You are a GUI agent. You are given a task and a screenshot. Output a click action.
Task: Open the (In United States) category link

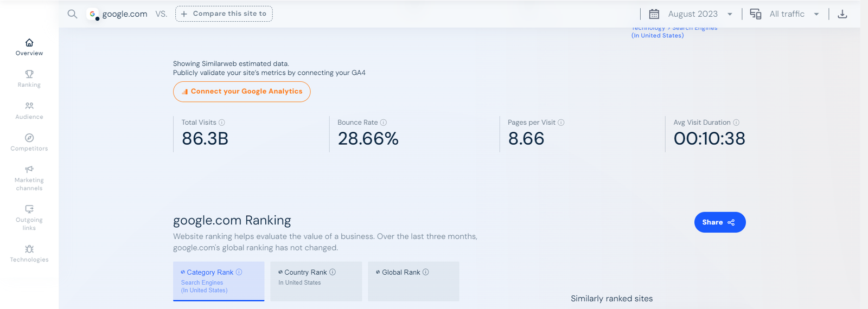click(658, 36)
